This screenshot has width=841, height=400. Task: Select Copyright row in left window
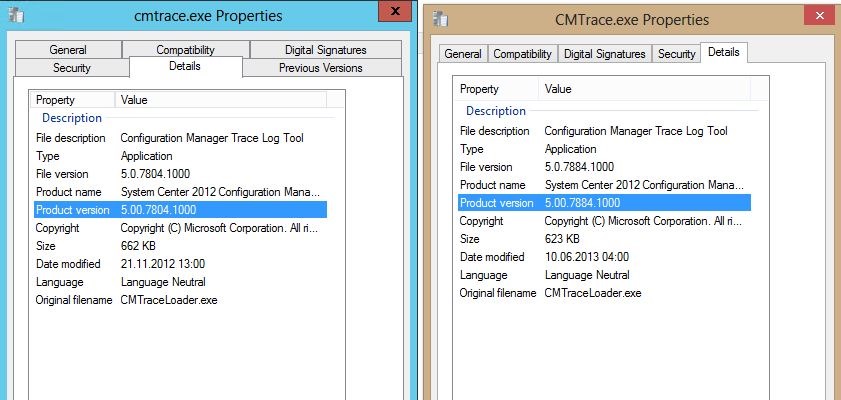(180, 228)
